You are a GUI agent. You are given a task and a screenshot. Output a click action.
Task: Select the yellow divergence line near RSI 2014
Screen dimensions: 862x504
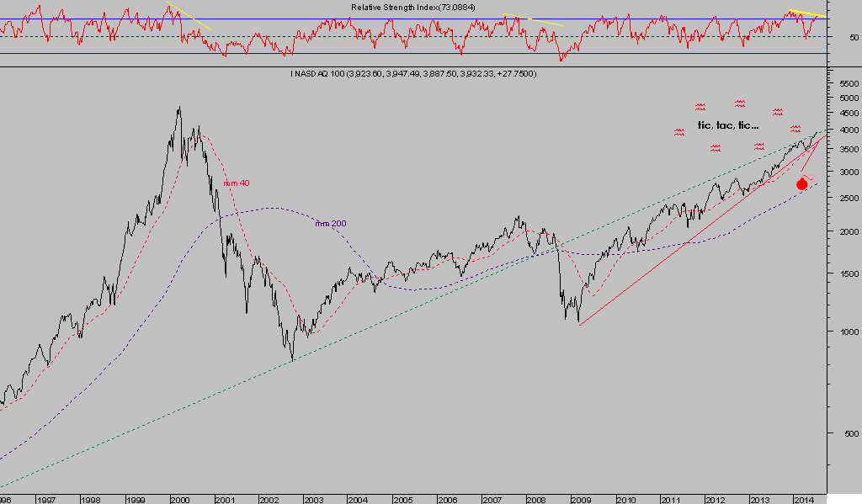click(x=806, y=13)
